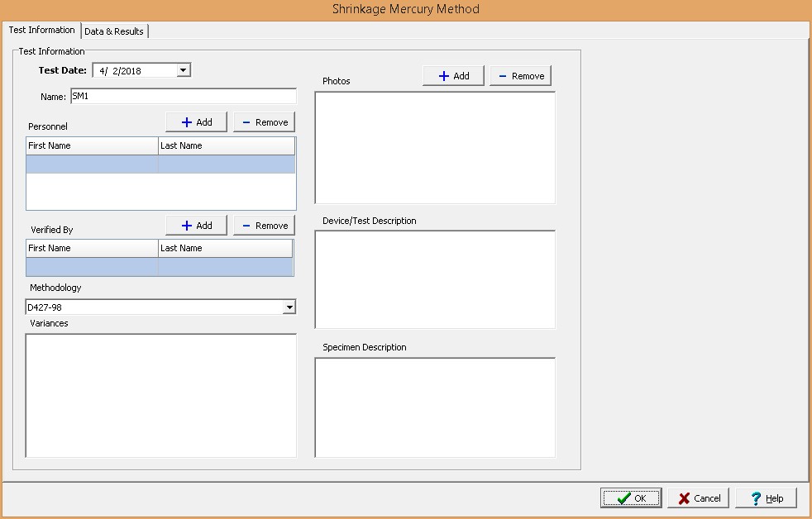Open Help for this test form

coord(766,498)
